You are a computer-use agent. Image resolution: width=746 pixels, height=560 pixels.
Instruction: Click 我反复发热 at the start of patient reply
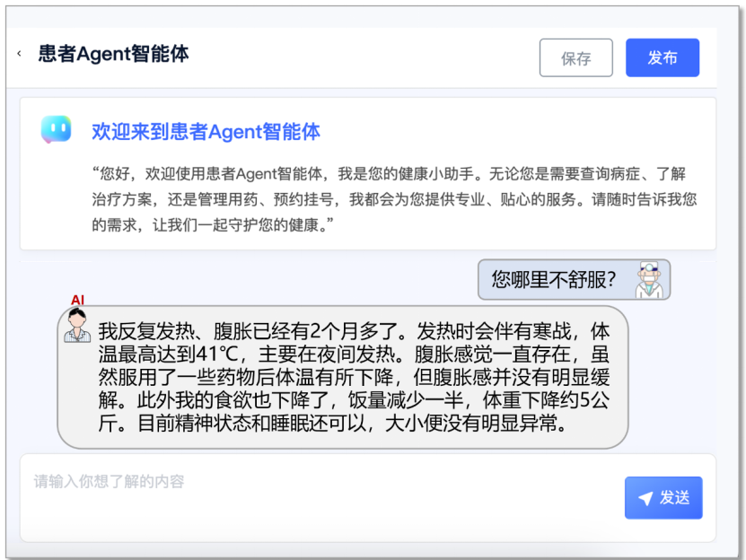tap(136, 330)
